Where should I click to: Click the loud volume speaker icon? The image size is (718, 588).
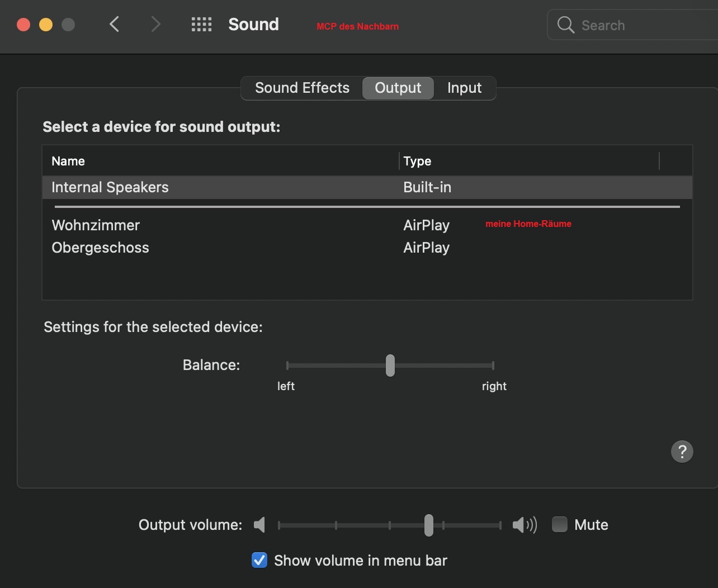click(x=525, y=525)
